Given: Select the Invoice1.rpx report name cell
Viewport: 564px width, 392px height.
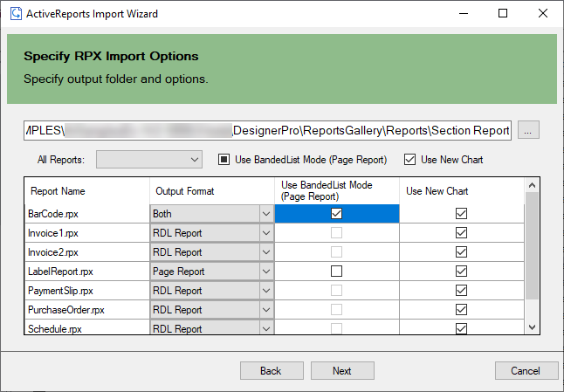Looking at the screenshot, I should [x=87, y=233].
